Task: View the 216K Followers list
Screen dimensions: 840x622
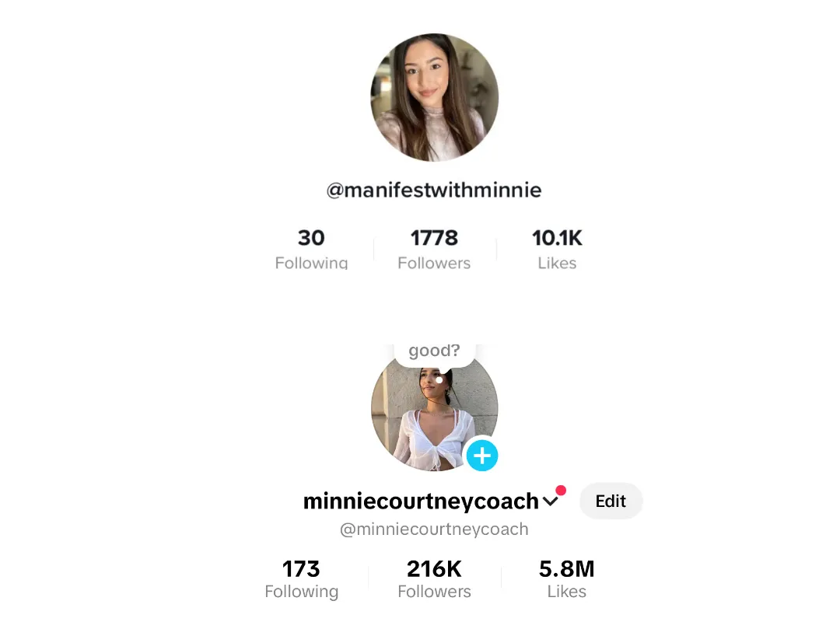Action: point(434,579)
